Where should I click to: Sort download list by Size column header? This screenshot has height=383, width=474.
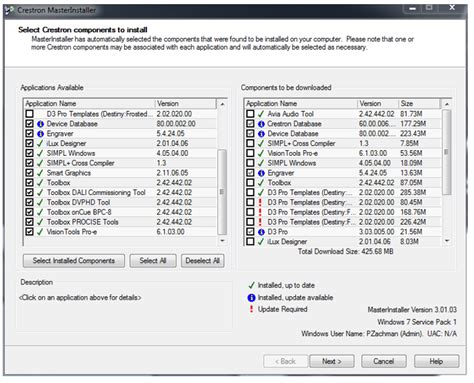(x=419, y=104)
